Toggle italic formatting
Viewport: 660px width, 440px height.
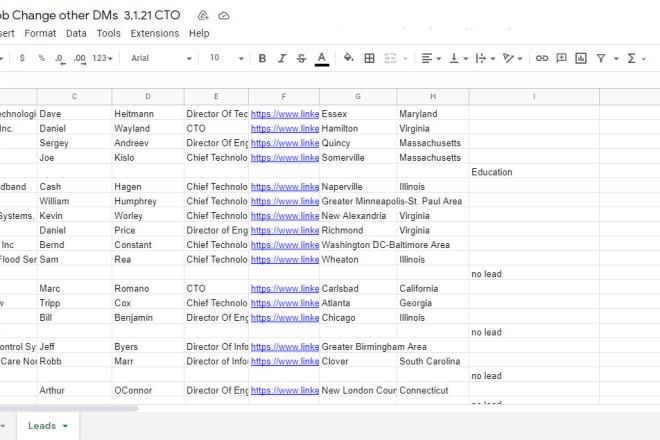(x=282, y=58)
